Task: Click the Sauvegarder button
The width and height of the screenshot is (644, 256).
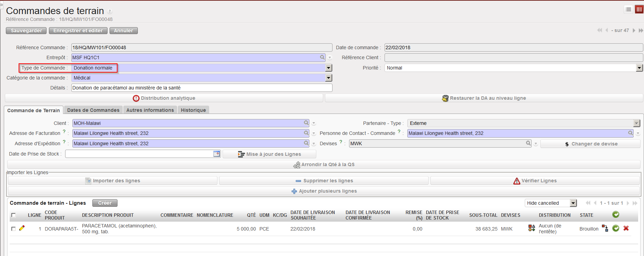Action: [x=26, y=31]
